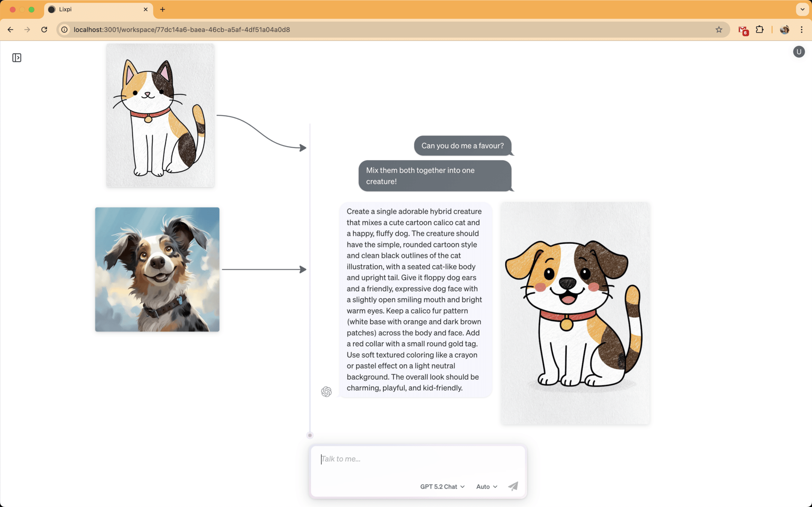This screenshot has height=507, width=812.
Task: Click the user avatar U icon
Action: (798, 52)
